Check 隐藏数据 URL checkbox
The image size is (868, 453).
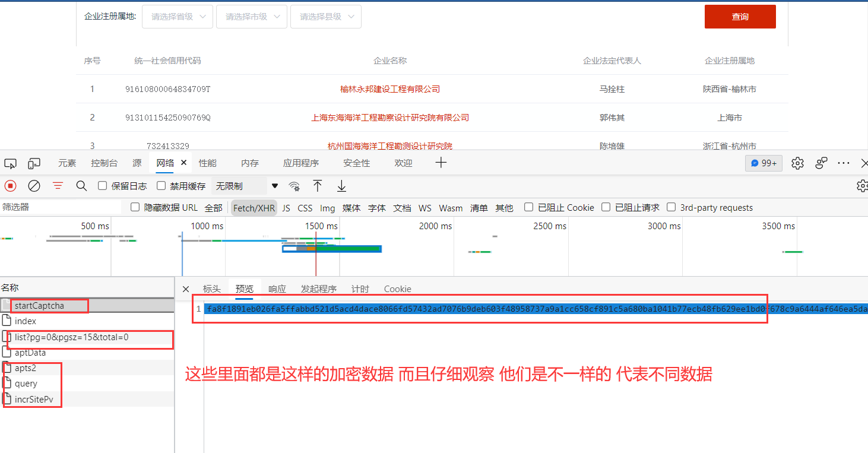[135, 207]
